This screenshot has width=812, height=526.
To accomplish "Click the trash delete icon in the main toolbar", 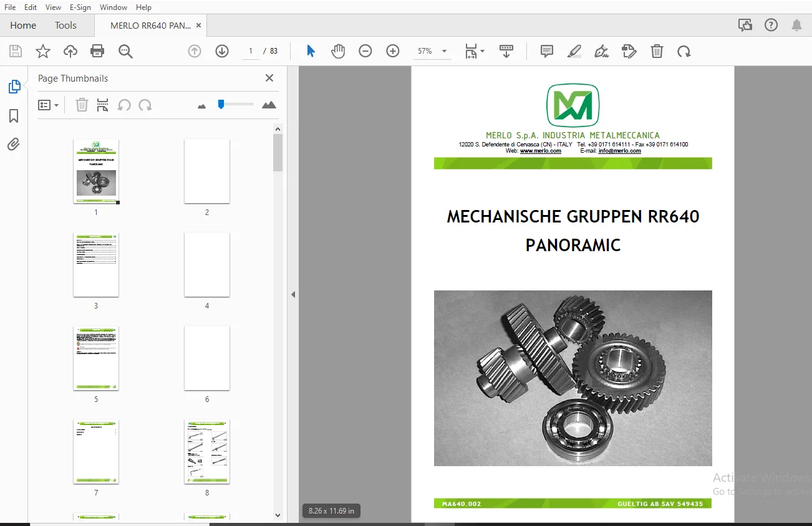I will pyautogui.click(x=657, y=51).
